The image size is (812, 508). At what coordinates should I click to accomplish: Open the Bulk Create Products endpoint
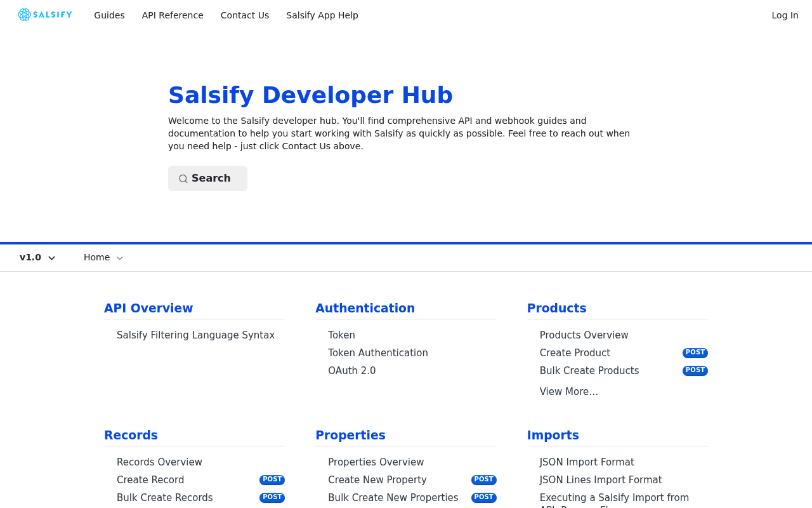point(589,371)
